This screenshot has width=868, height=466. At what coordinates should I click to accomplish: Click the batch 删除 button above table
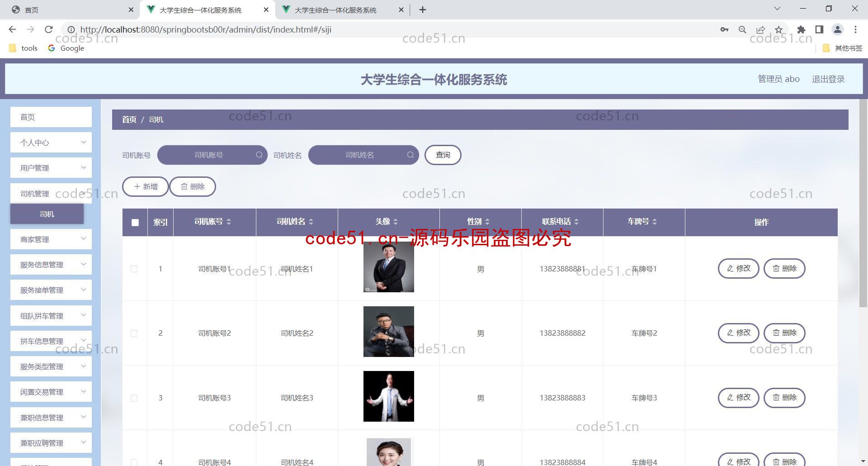click(193, 186)
